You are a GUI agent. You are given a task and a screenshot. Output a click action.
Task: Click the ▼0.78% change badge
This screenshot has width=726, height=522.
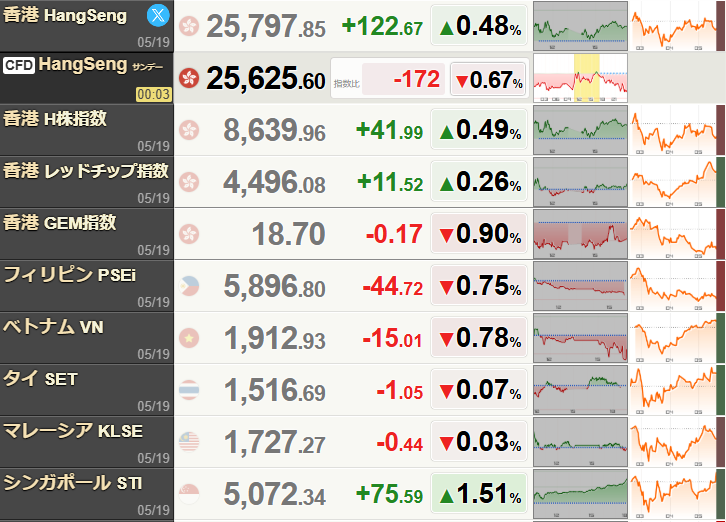pos(479,337)
